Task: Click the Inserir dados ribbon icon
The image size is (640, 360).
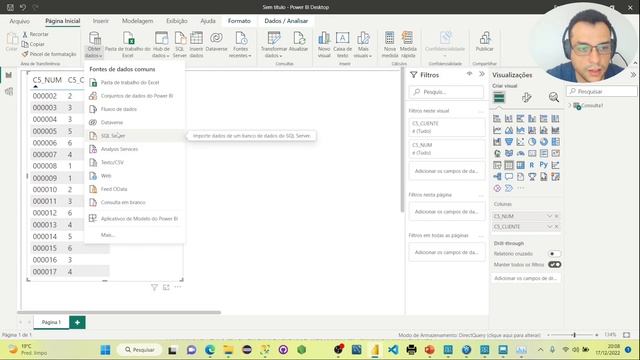Action: 196,45
